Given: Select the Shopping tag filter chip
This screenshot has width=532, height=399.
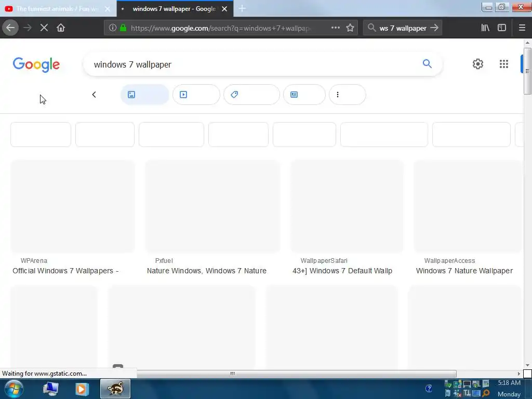Looking at the screenshot, I should (x=252, y=95).
